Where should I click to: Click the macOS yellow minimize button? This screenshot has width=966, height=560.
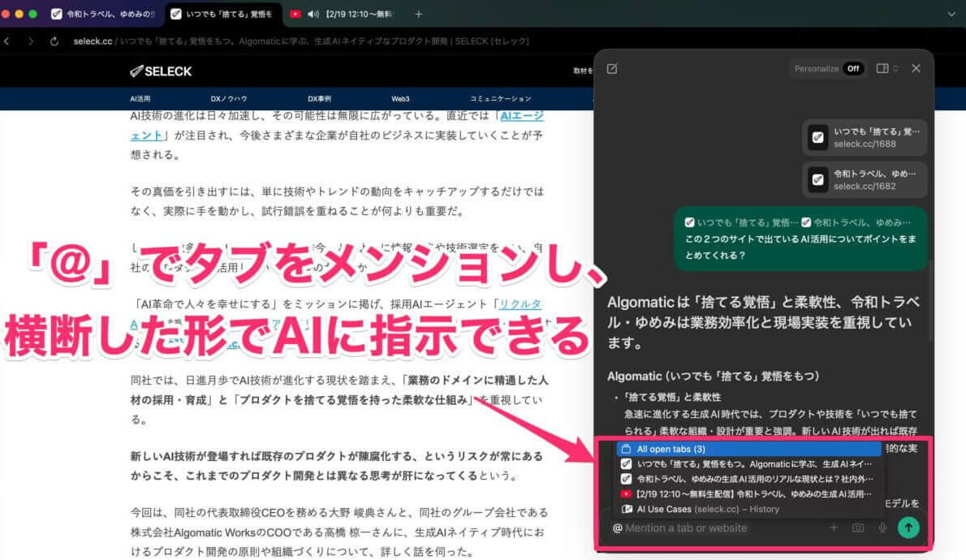point(19,14)
